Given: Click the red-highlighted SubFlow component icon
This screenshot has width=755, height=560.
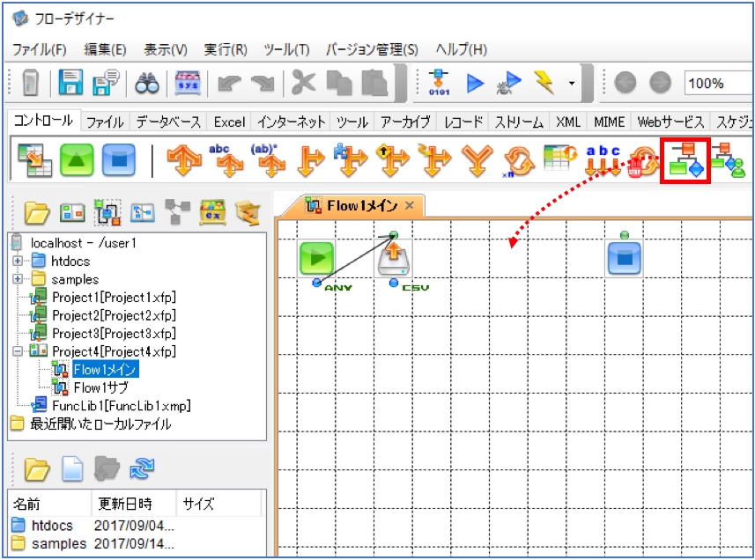Looking at the screenshot, I should tap(685, 160).
